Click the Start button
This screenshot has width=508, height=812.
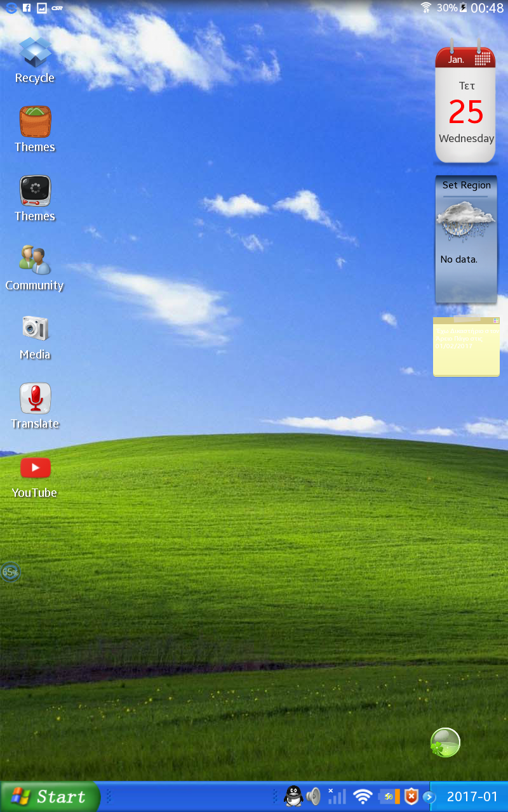(x=50, y=797)
